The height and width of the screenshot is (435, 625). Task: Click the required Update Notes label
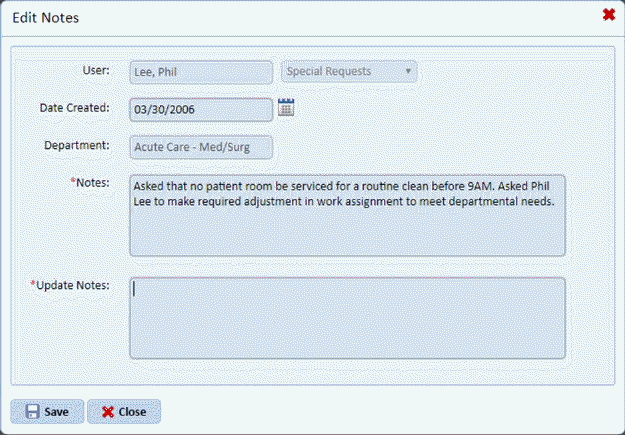[x=71, y=285]
